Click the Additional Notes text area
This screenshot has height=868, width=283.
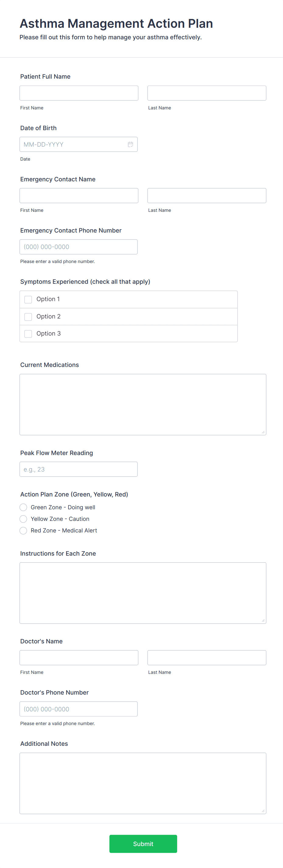click(143, 782)
